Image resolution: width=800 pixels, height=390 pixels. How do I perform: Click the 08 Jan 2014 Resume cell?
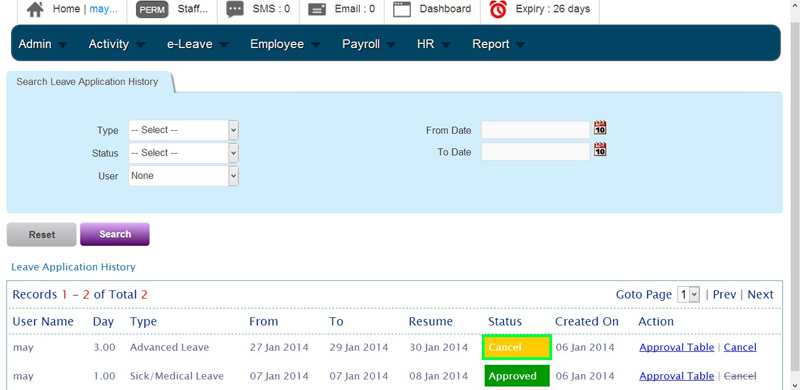(x=438, y=376)
